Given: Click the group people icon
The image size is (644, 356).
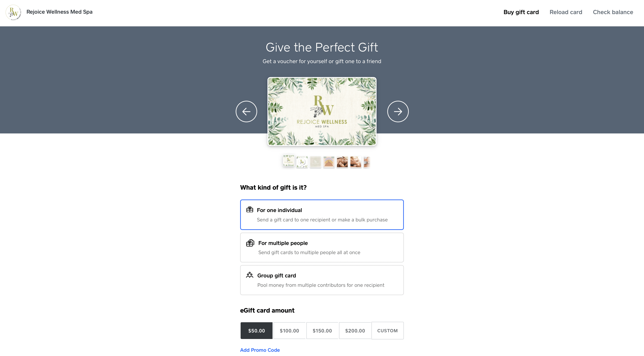Looking at the screenshot, I should [250, 275].
